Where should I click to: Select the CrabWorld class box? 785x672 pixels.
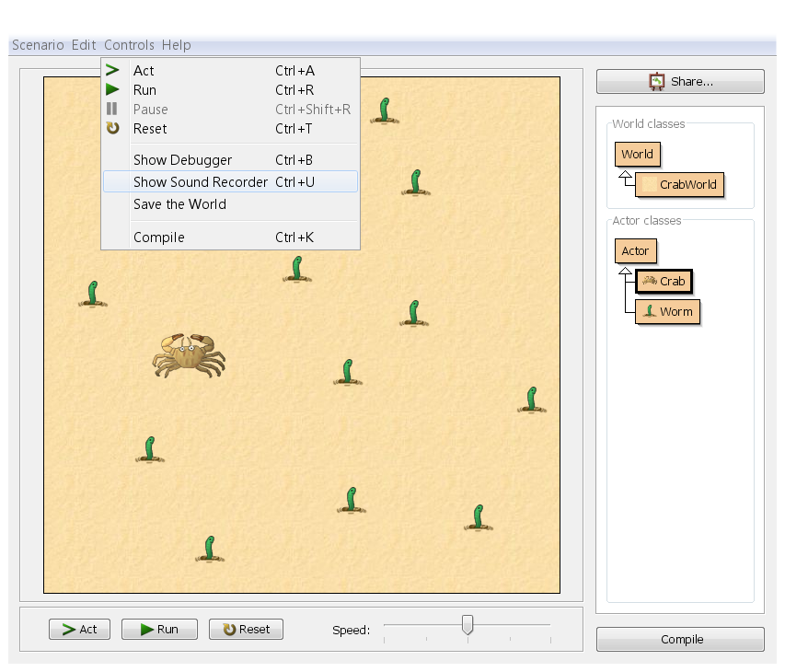pos(679,185)
